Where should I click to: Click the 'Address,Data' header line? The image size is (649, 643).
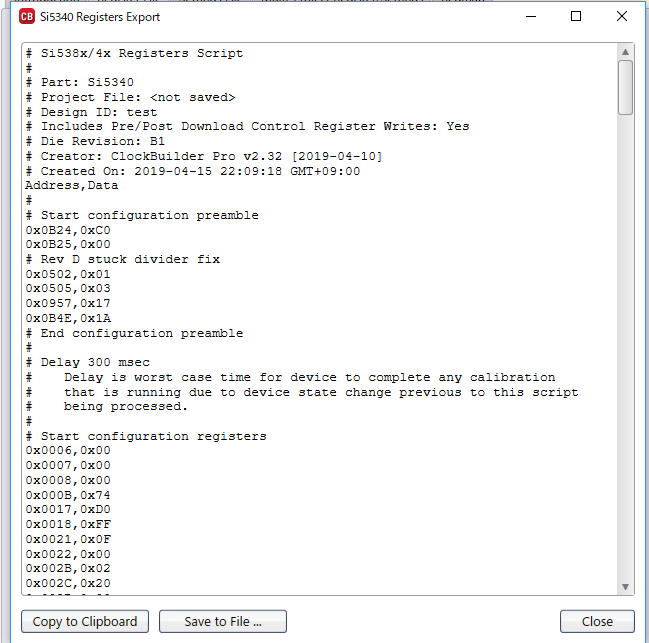click(x=72, y=185)
